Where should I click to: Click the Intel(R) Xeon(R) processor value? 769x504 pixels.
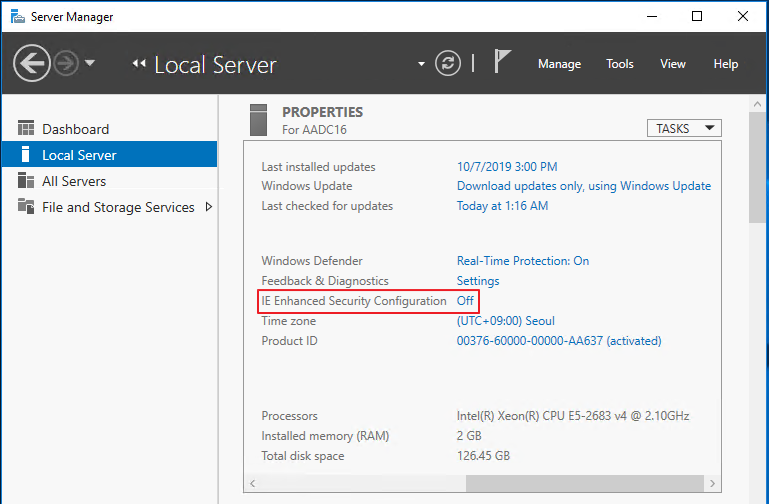(x=573, y=416)
